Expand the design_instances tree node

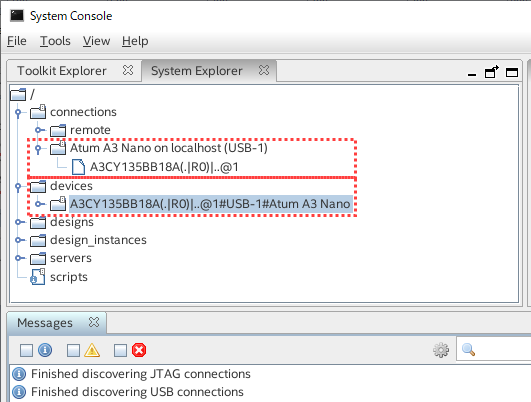click(19, 240)
